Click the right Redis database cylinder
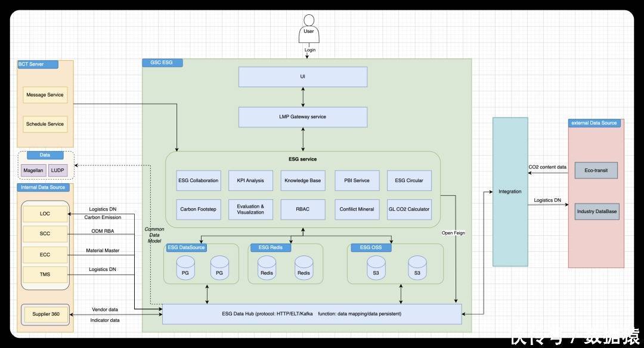This screenshot has width=644, height=348. (x=304, y=269)
